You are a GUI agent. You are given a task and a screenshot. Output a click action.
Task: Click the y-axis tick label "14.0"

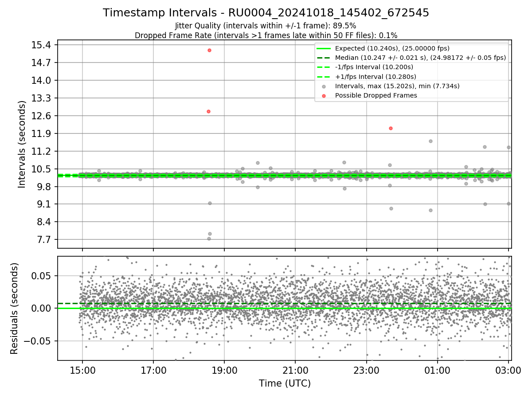pos(42,80)
